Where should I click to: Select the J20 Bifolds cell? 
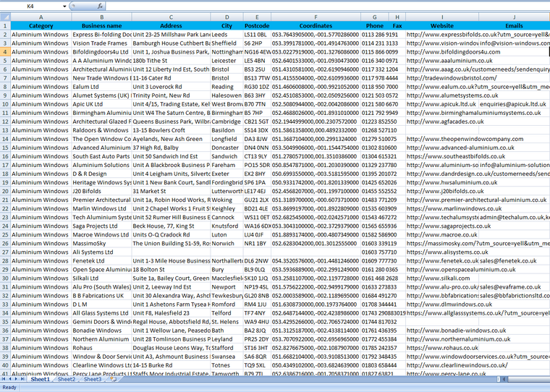click(x=102, y=191)
